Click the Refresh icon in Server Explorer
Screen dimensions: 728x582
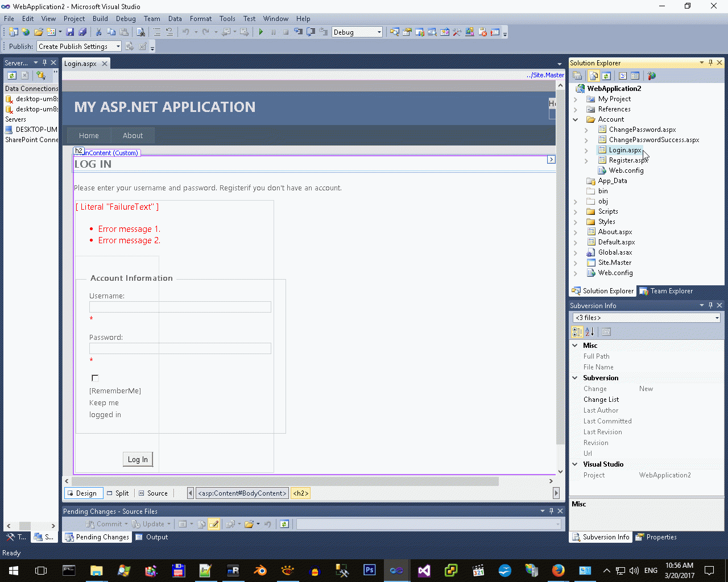tap(12, 75)
